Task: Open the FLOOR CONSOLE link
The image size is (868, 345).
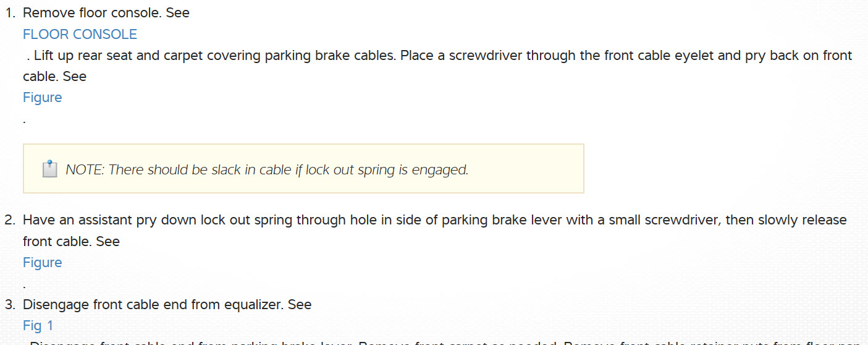Action: tap(80, 34)
